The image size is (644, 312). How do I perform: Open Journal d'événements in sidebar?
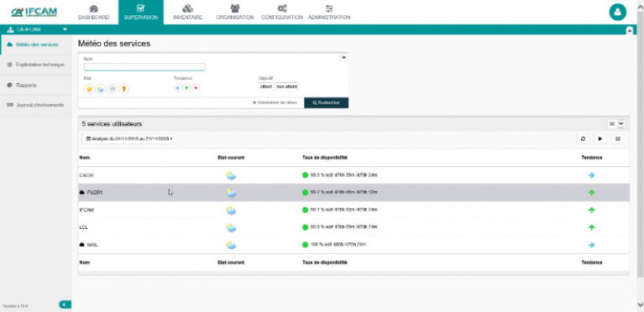(x=36, y=105)
